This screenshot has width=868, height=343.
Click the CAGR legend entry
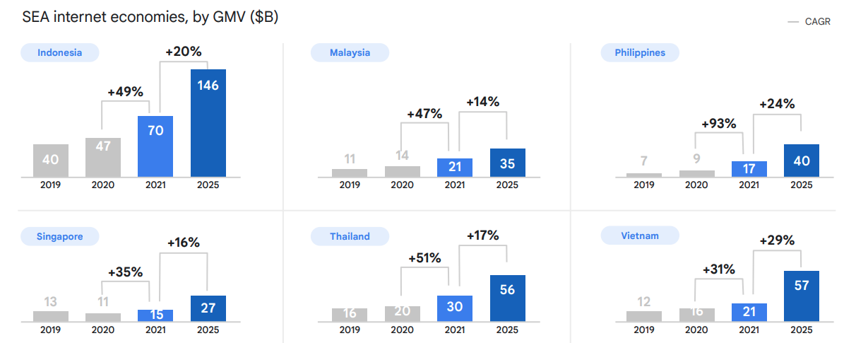tap(809, 22)
